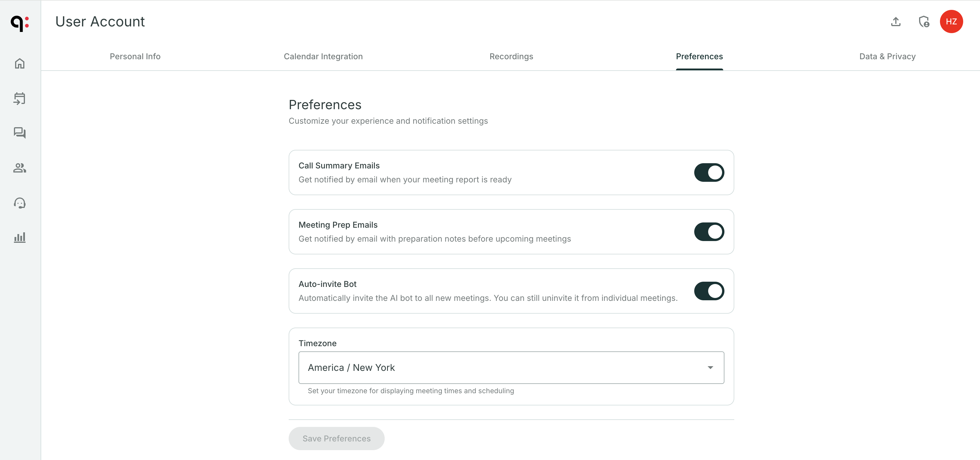The width and height of the screenshot is (980, 460).
Task: Select the Personal Info tab
Action: point(135,56)
